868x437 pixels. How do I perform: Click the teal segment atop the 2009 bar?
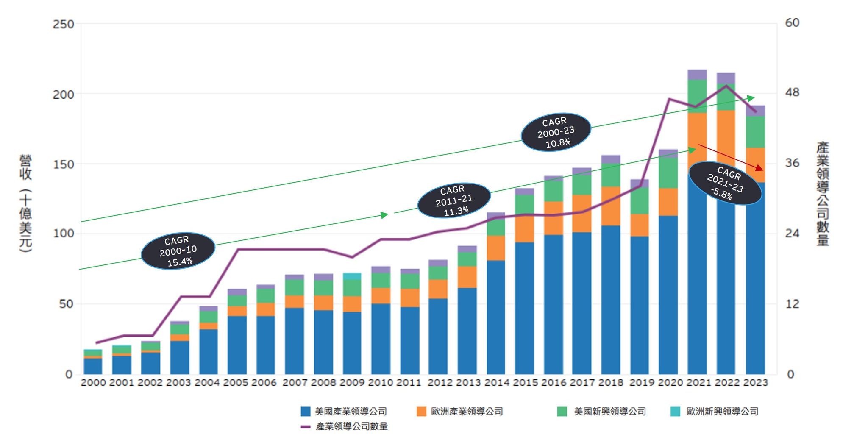coord(352,276)
